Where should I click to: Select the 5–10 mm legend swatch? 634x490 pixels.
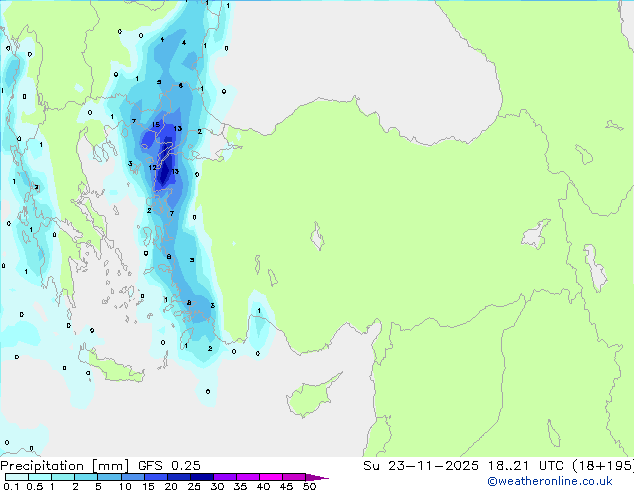109,477
